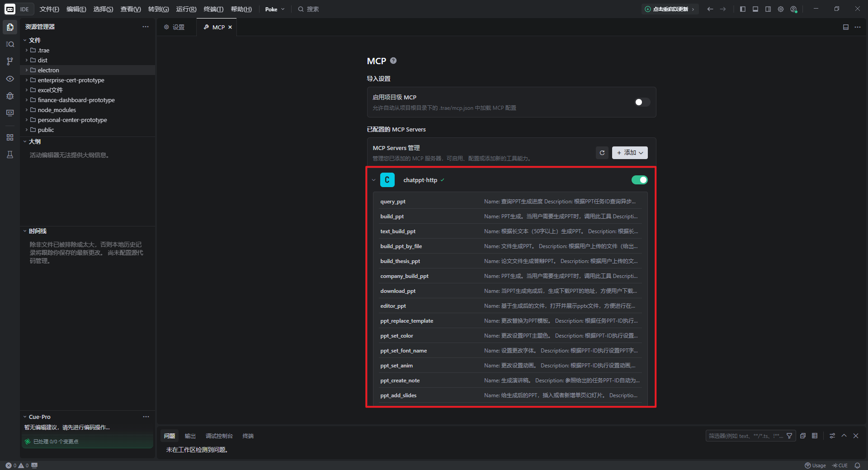This screenshot has height=470, width=868.
Task: Open editor more actions ellipsis
Action: 858,27
